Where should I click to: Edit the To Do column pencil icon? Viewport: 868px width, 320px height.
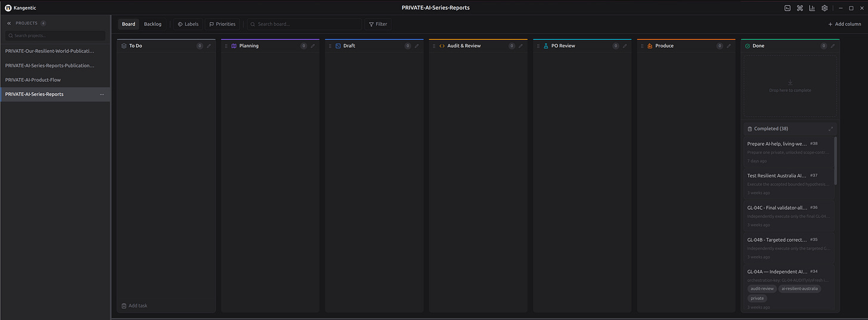pos(209,46)
